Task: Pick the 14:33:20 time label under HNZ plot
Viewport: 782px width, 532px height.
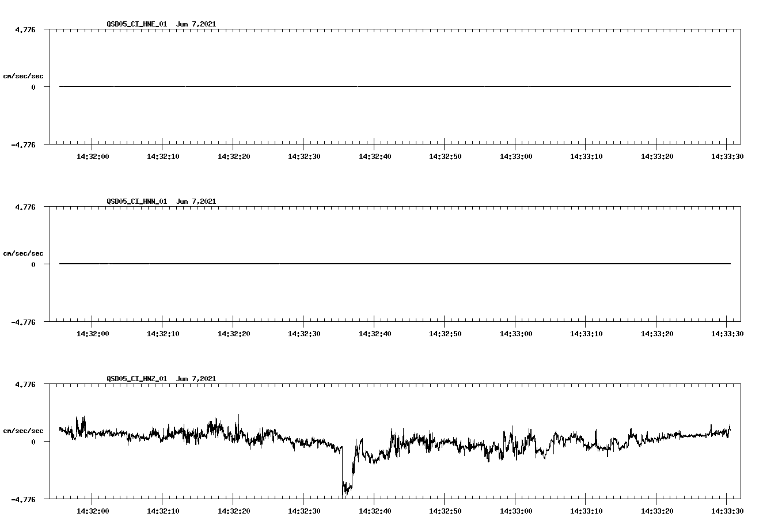Action: click(x=657, y=511)
